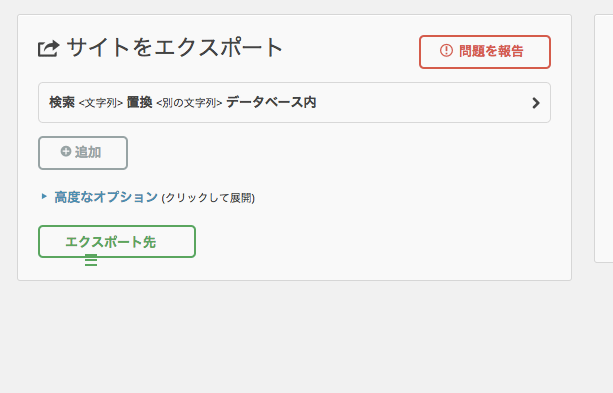
Task: Click the 追加 button
Action: tap(83, 153)
